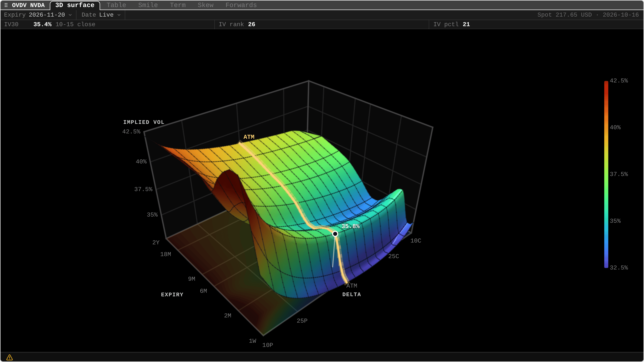This screenshot has height=362, width=644.
Task: Click the 35.8% marker point on surface
Action: click(x=335, y=234)
